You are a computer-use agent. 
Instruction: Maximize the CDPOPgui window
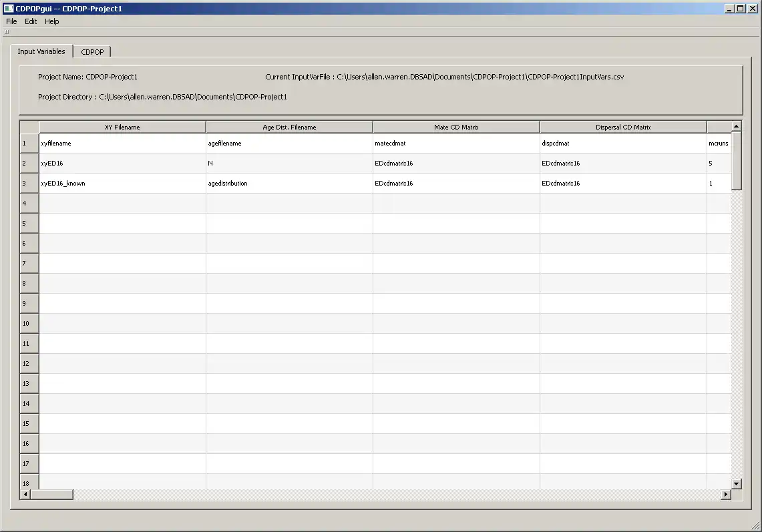[x=740, y=8]
